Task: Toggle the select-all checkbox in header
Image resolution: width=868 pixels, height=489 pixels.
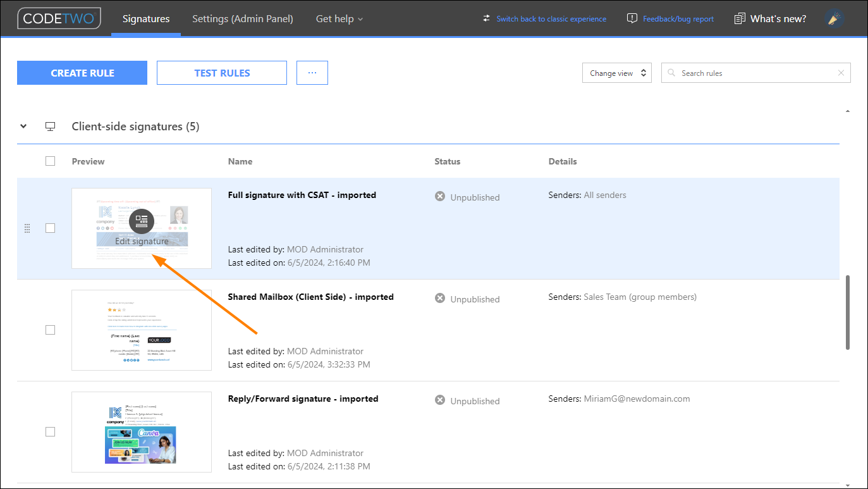Action: pyautogui.click(x=51, y=161)
